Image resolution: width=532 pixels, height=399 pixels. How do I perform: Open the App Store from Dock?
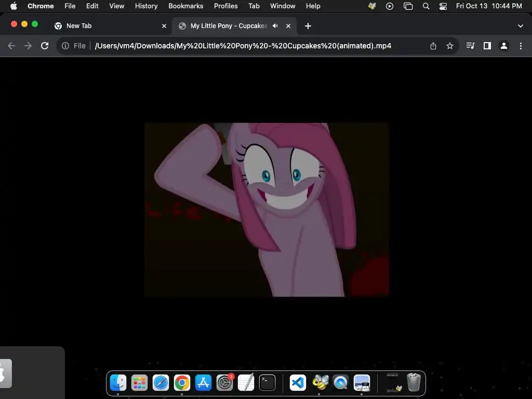[x=203, y=383]
